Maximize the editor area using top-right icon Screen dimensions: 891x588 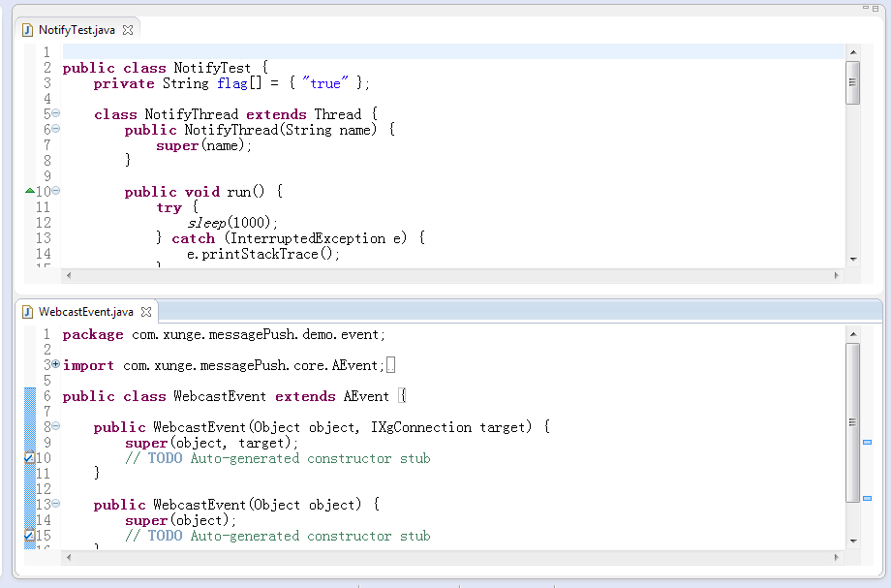click(x=876, y=8)
